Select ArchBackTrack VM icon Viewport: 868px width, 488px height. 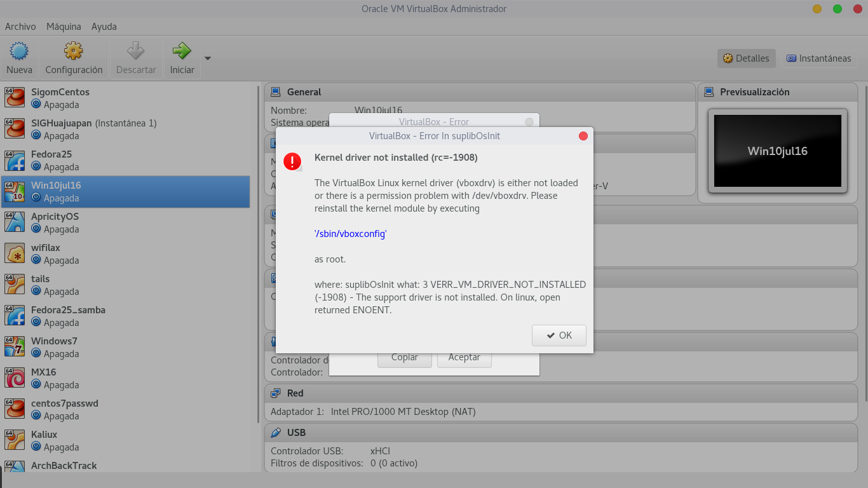(x=15, y=467)
